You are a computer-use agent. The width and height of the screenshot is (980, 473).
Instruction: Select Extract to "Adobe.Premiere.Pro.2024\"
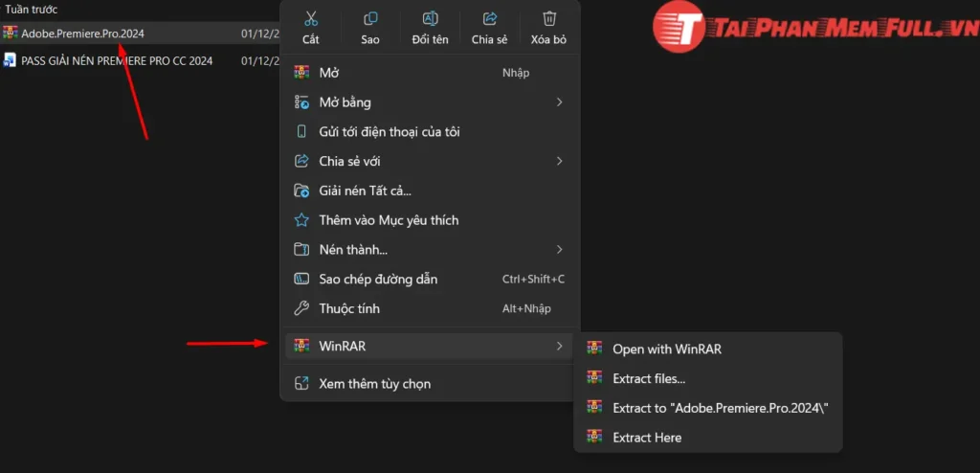pyautogui.click(x=708, y=407)
